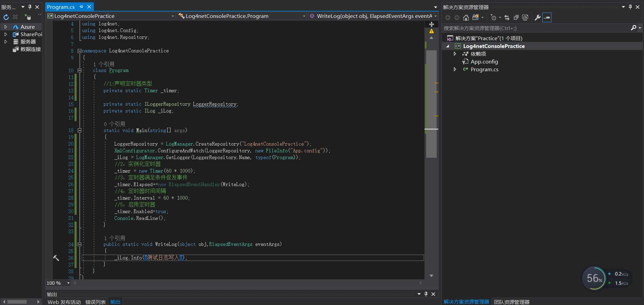
Task: Open Properties wrench icon
Action: point(537,18)
